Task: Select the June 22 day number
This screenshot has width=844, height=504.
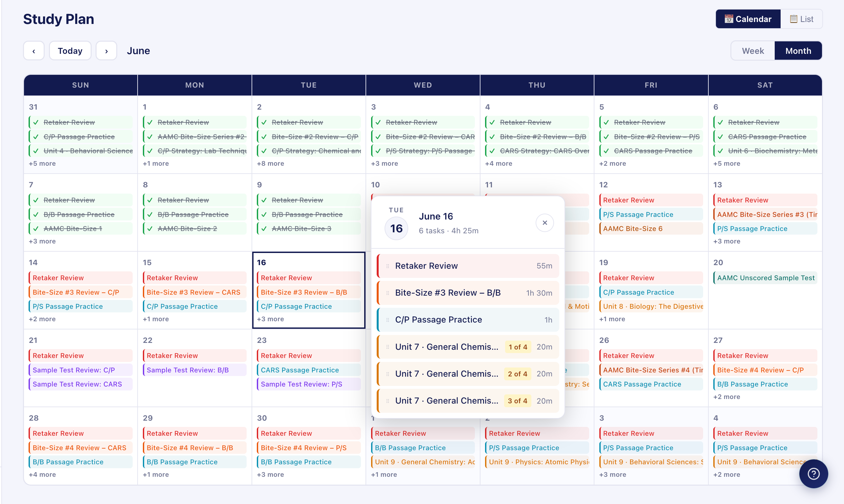Action: tap(147, 340)
